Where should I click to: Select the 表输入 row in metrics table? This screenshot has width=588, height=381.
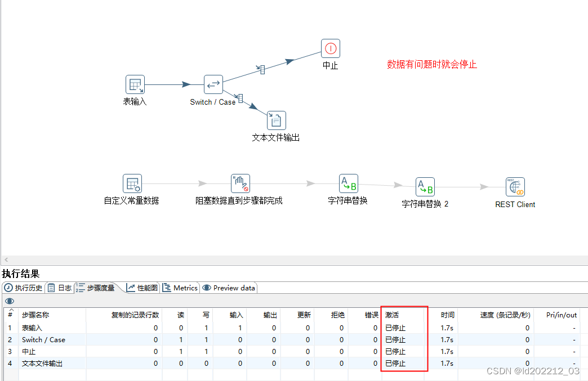coord(292,328)
